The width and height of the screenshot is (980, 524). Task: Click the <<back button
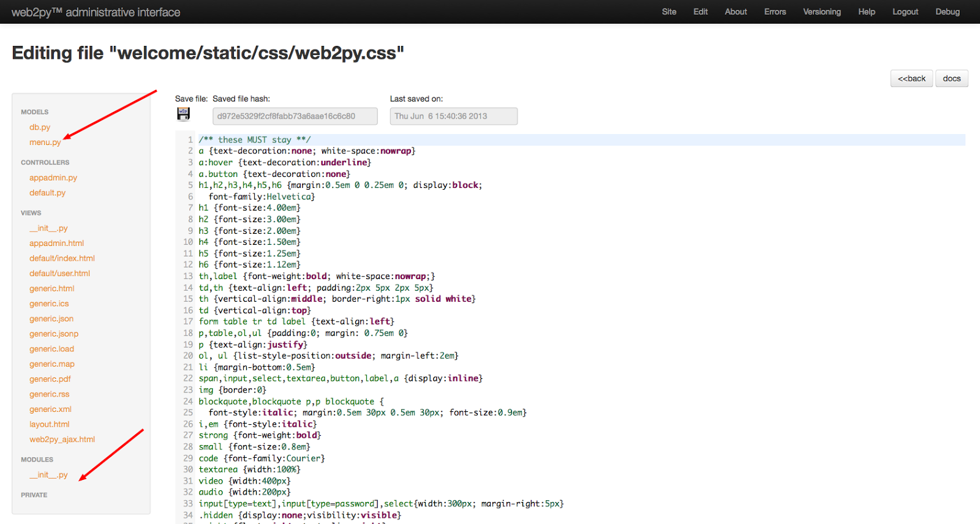pos(911,78)
